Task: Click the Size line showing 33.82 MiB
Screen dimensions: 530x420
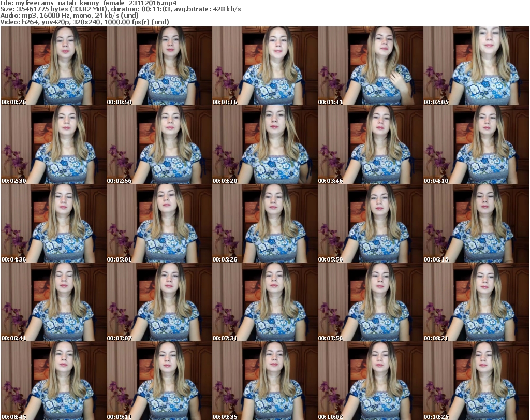Action: [x=120, y=9]
